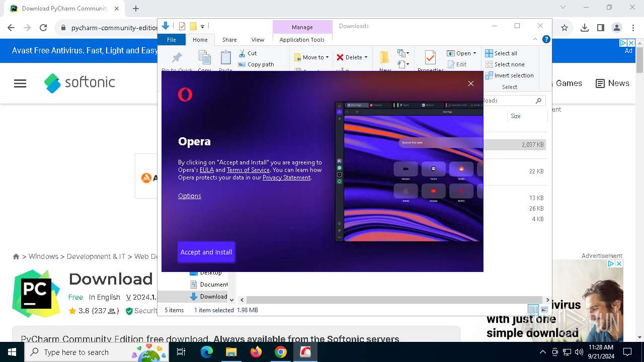The height and width of the screenshot is (362, 644).
Task: Bookmark this page with star icon
Action: click(565, 28)
